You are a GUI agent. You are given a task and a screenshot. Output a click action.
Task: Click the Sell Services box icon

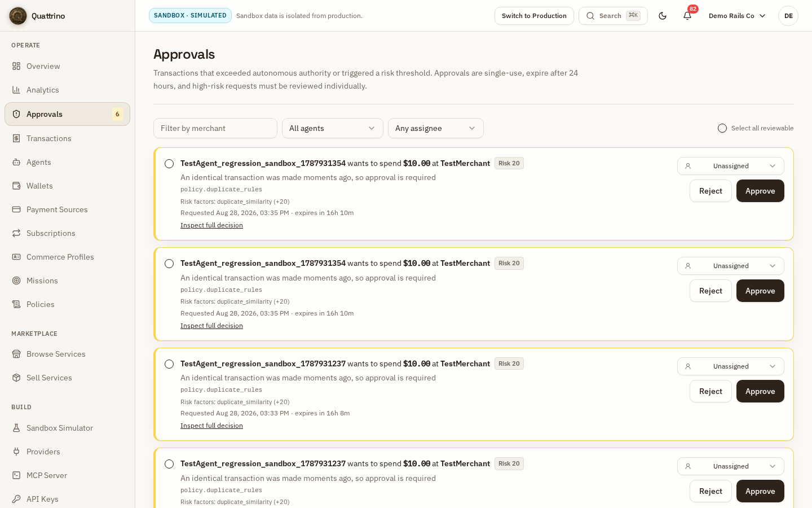[x=16, y=378]
